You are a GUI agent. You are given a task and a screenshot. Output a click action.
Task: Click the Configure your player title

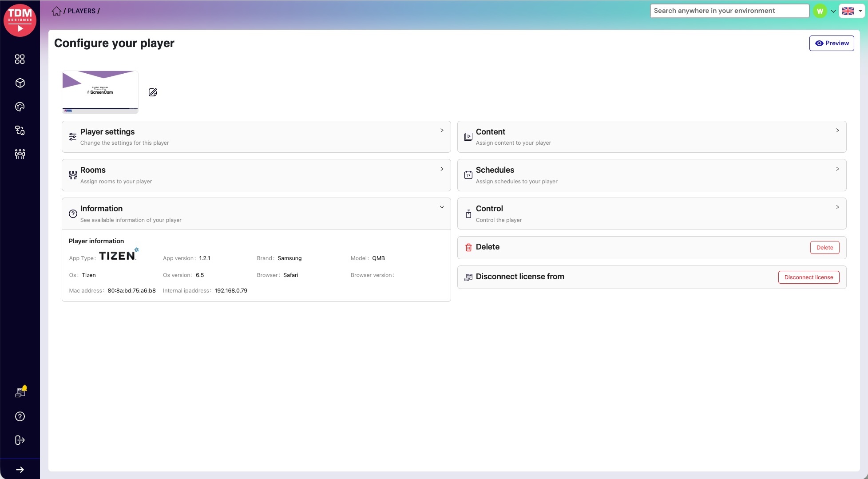click(114, 43)
